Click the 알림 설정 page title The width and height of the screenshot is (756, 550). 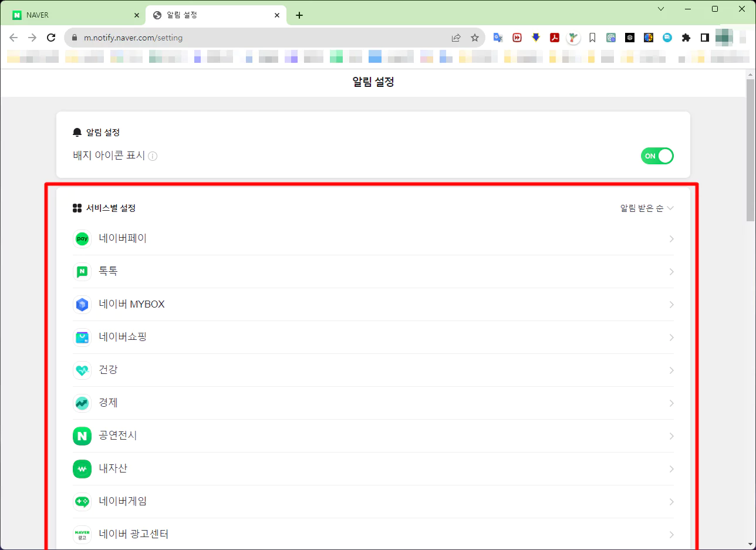click(x=373, y=82)
